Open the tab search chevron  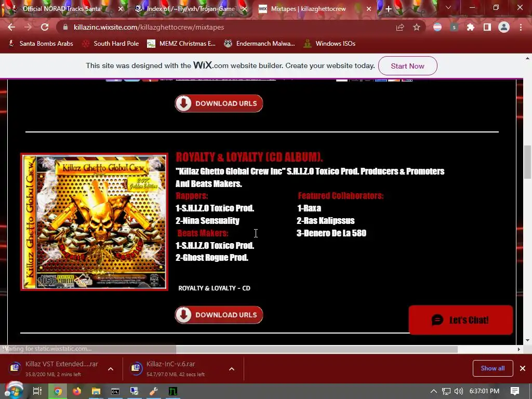click(448, 7)
